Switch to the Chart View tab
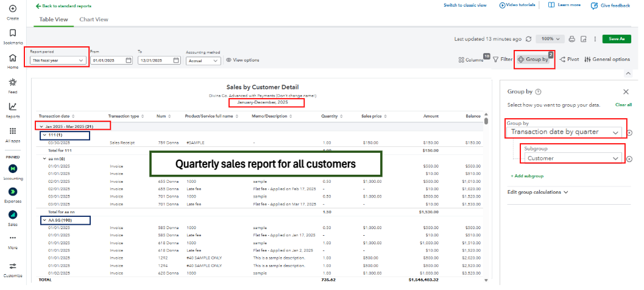644x290 pixels. pos(94,19)
